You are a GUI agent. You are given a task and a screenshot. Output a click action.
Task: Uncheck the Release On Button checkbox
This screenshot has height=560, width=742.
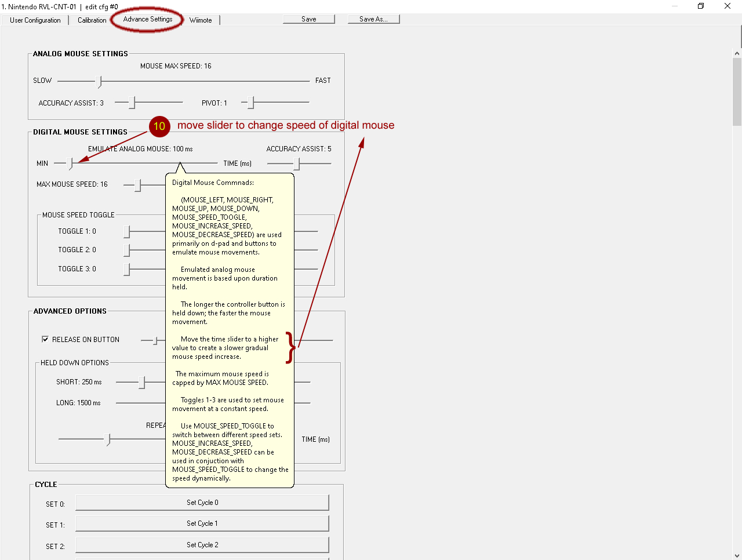pos(45,340)
